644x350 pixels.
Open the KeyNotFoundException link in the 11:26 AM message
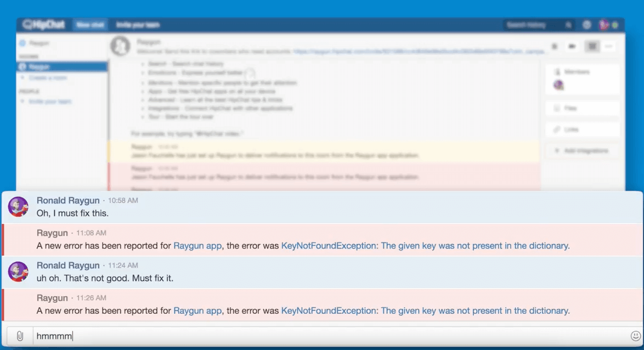point(426,311)
